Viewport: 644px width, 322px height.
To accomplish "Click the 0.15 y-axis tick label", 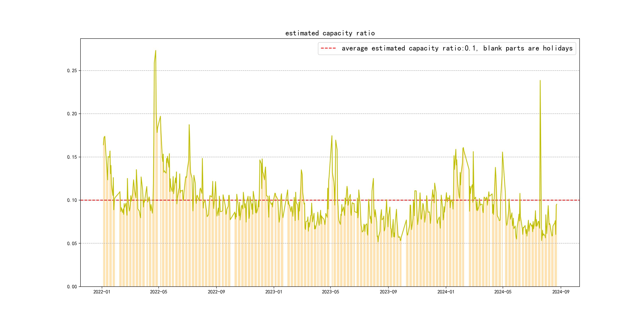I will coord(72,157).
